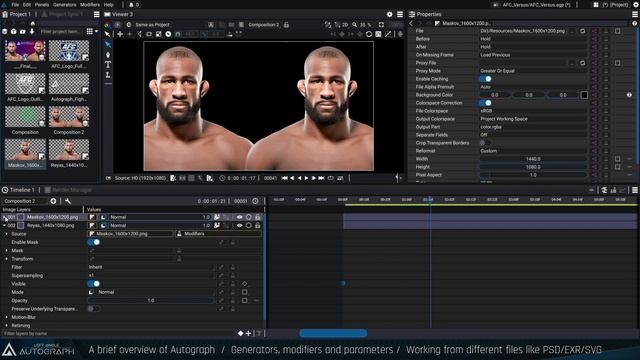This screenshot has width=640, height=360.
Task: Toggle Colorspace Correction switch
Action: pyautogui.click(x=485, y=103)
